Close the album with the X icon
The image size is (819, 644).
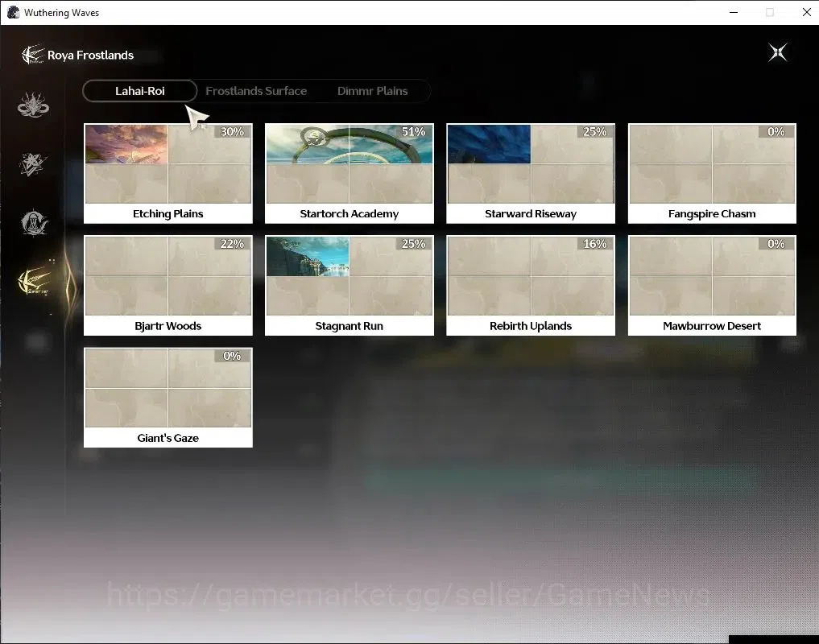point(778,52)
